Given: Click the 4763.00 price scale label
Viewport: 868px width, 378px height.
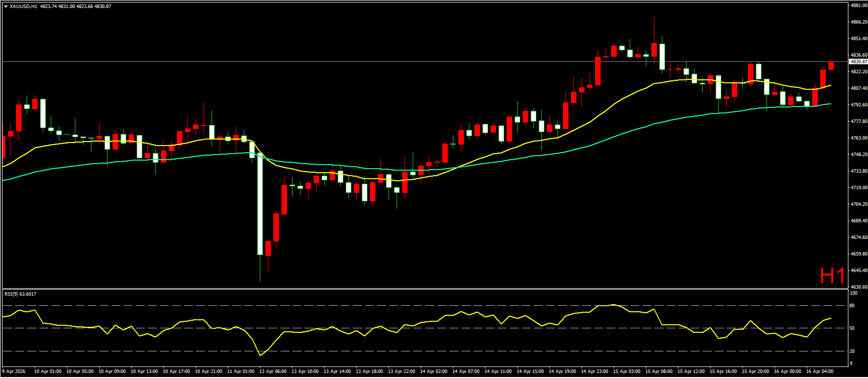Looking at the screenshot, I should (858, 138).
